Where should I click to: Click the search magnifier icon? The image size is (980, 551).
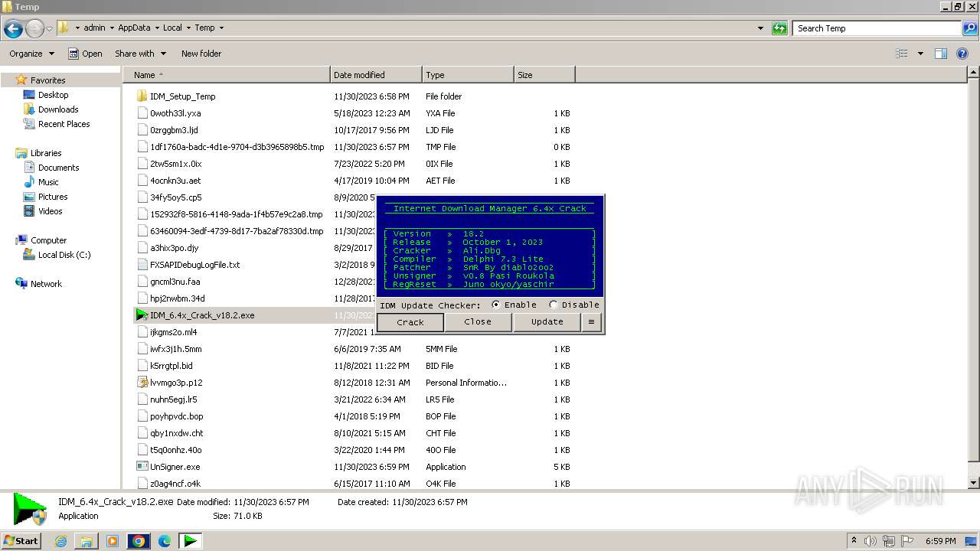(x=969, y=28)
